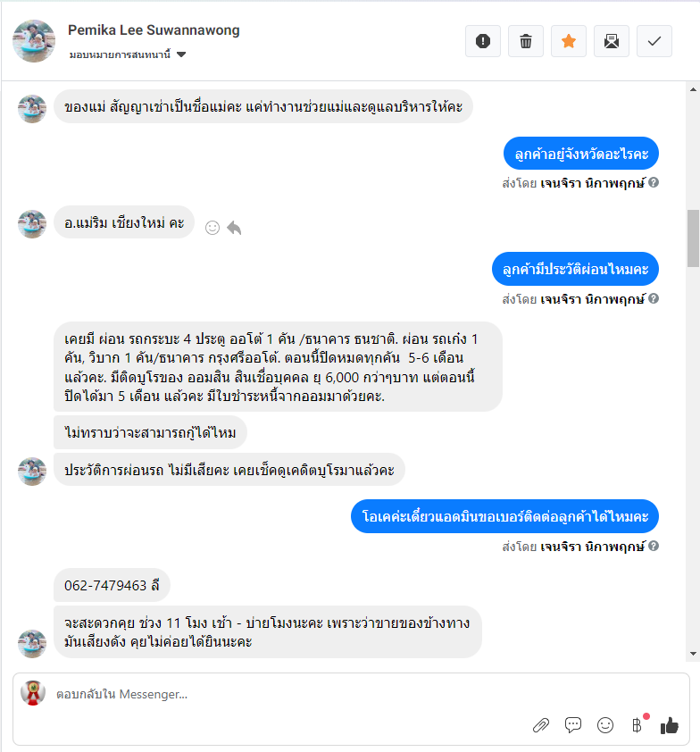This screenshot has height=752, width=700.
Task: Open the assign conversation dropdown arrow
Action: coord(180,54)
